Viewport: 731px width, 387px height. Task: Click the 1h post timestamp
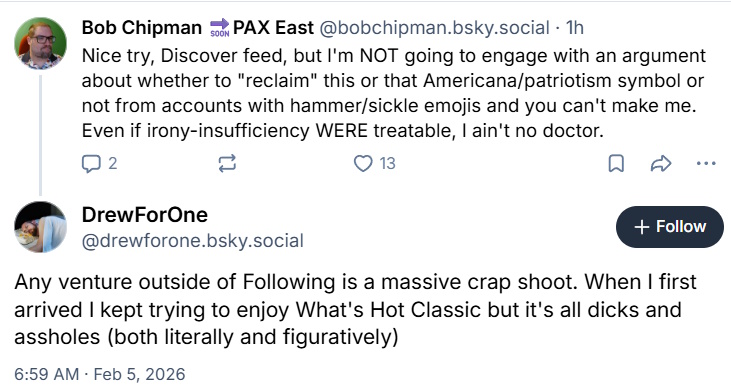pos(575,28)
